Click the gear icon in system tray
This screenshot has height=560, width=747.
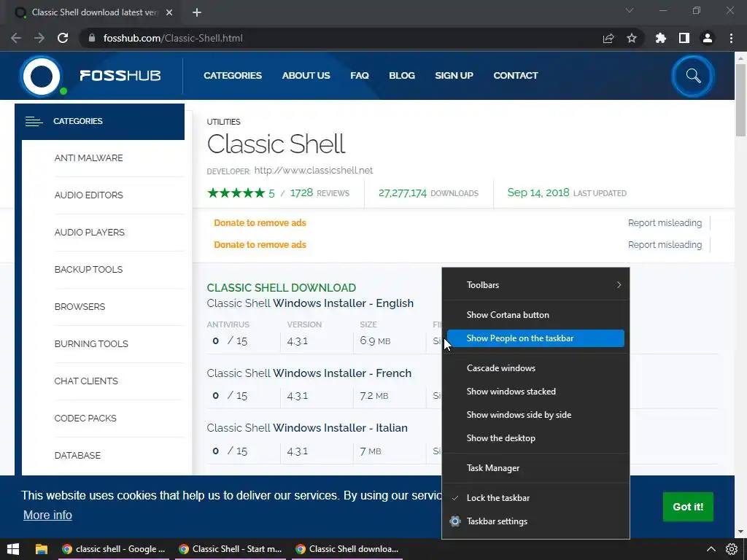pyautogui.click(x=732, y=549)
